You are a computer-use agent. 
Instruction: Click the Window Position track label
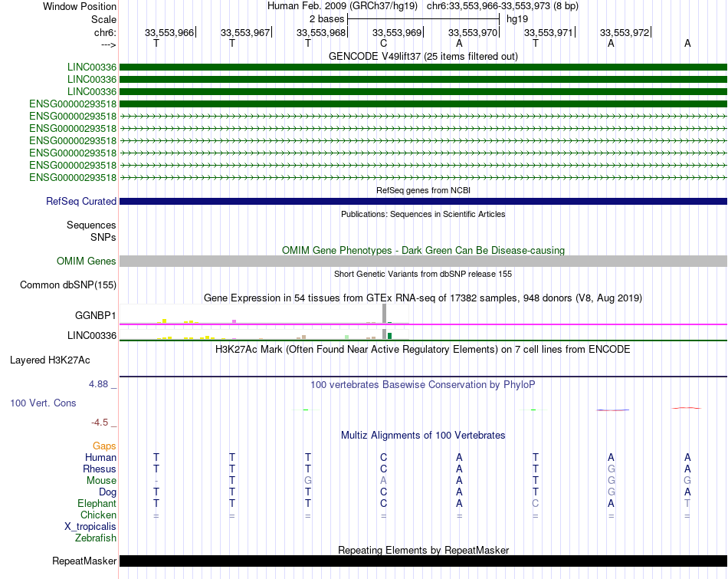pos(80,6)
